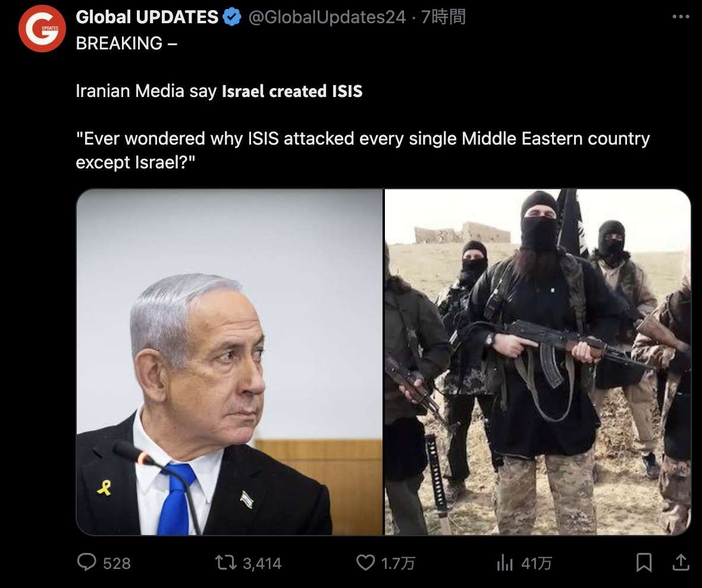
Task: Click the 528 replies count
Action: tap(117, 564)
